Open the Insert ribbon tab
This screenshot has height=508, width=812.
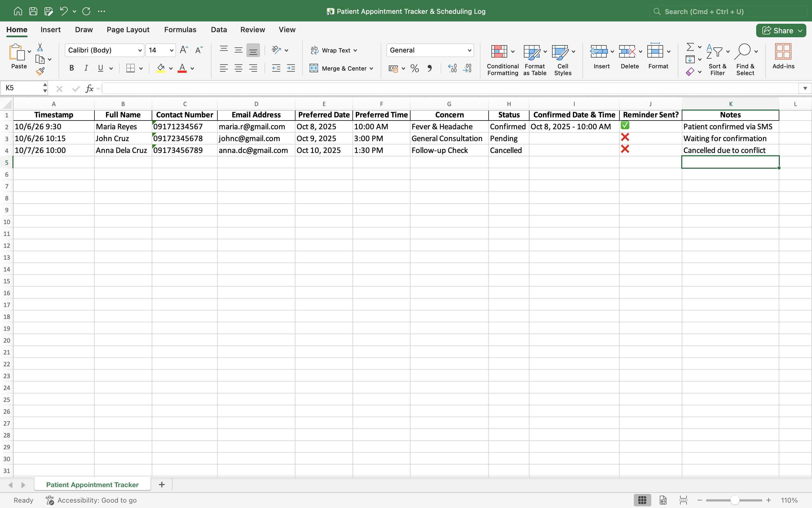[x=50, y=30]
